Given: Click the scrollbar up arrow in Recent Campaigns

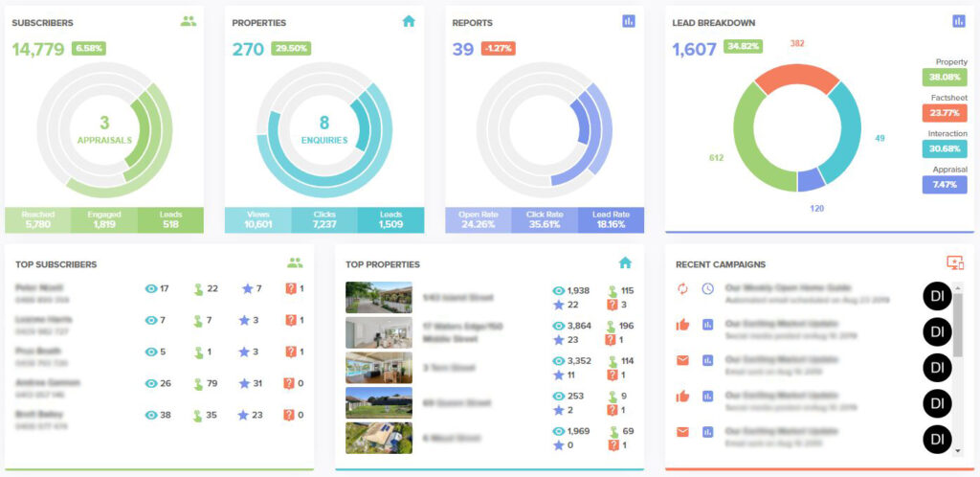Looking at the screenshot, I should (958, 286).
